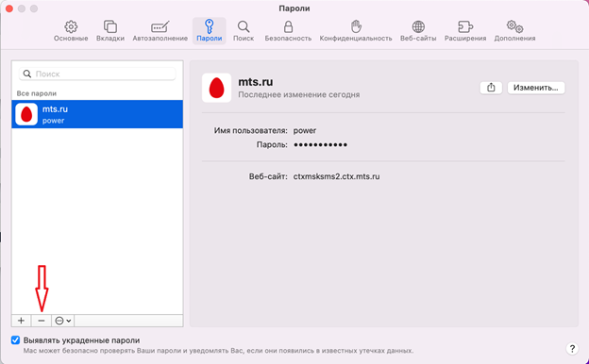Viewport: 589px width, 364px height.
Task: Click the Поиск passwords search field
Action: (97, 74)
